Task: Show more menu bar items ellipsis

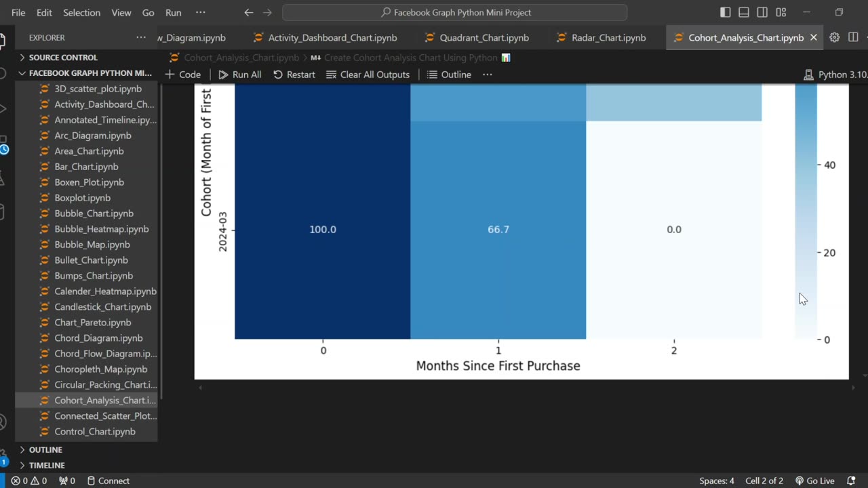Action: pyautogui.click(x=201, y=12)
